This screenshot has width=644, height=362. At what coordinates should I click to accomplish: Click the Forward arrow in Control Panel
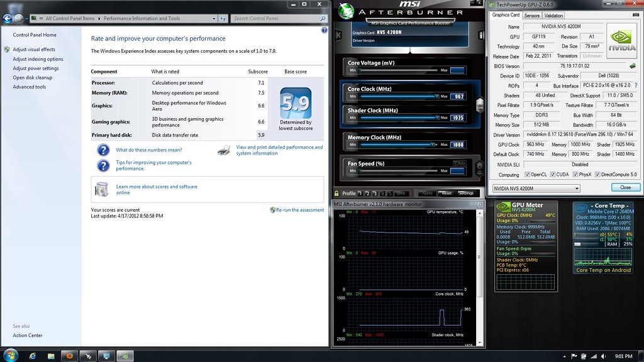pyautogui.click(x=18, y=18)
